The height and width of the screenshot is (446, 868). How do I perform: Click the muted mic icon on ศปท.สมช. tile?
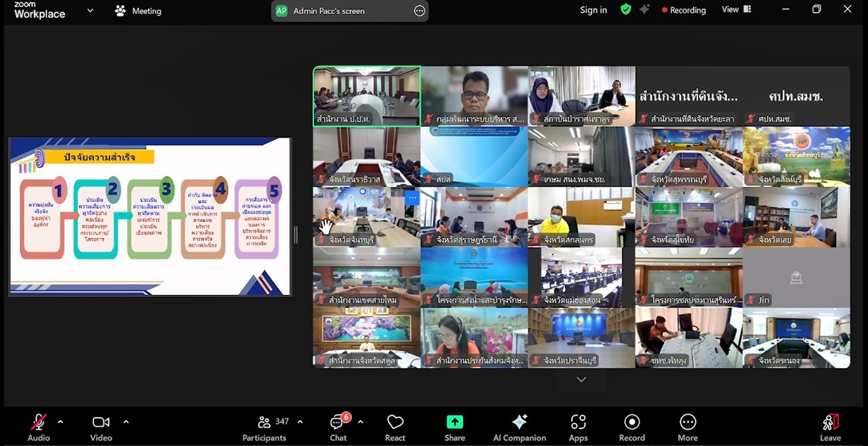click(751, 119)
